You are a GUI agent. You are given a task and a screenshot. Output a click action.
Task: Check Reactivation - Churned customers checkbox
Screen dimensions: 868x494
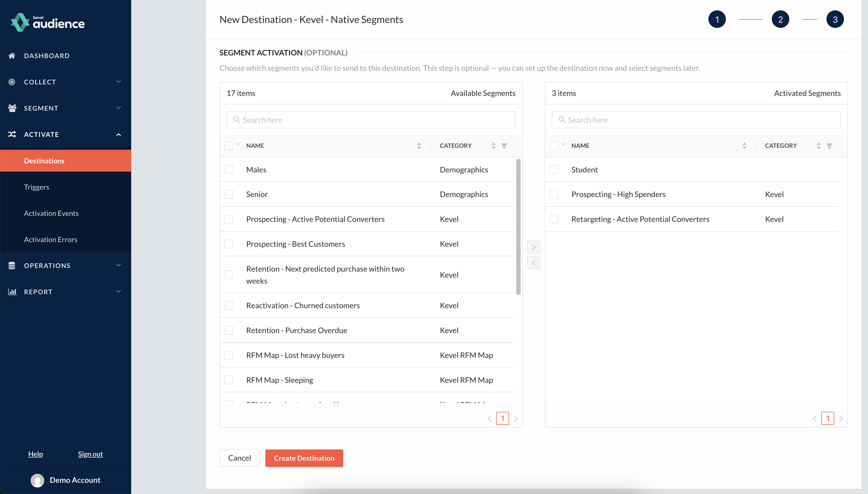(229, 305)
